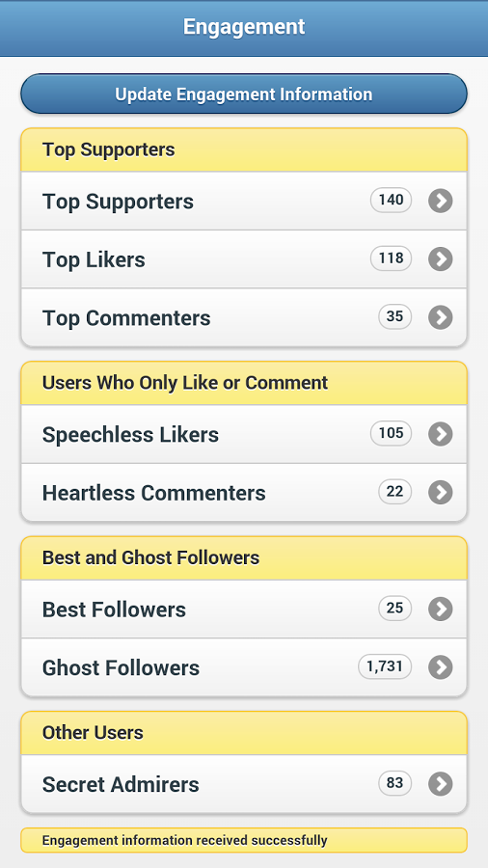Screen dimensions: 488x868
Task: Select the 140 count badge on Top Supporters
Action: pyautogui.click(x=392, y=200)
